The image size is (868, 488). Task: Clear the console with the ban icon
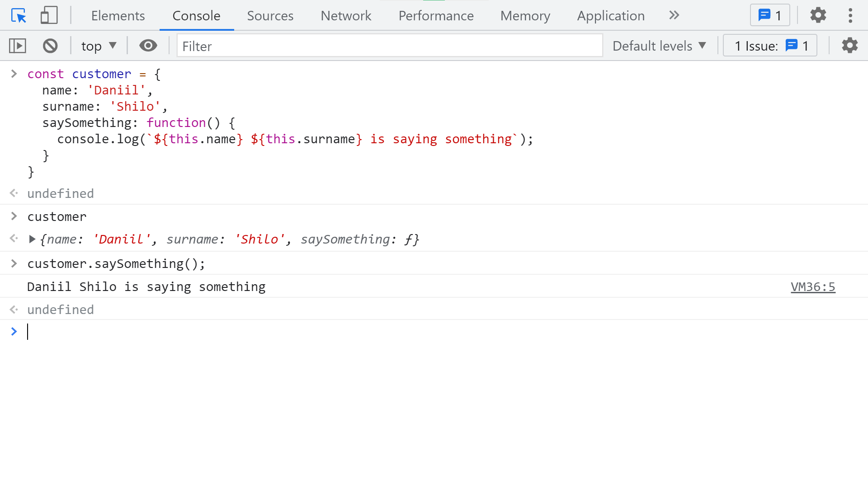click(50, 46)
